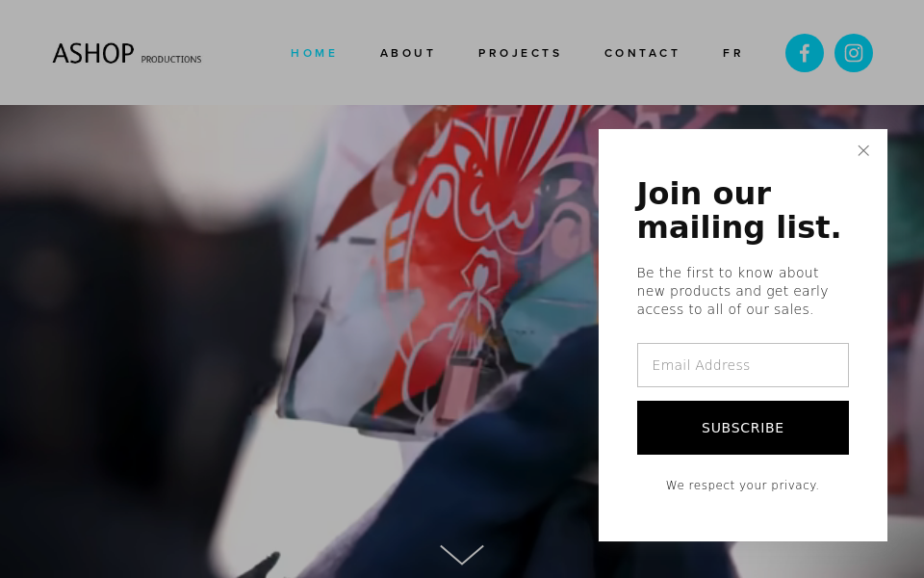Click the scroll-down chevron arrow
Image resolution: width=924 pixels, height=578 pixels.
[x=462, y=555]
